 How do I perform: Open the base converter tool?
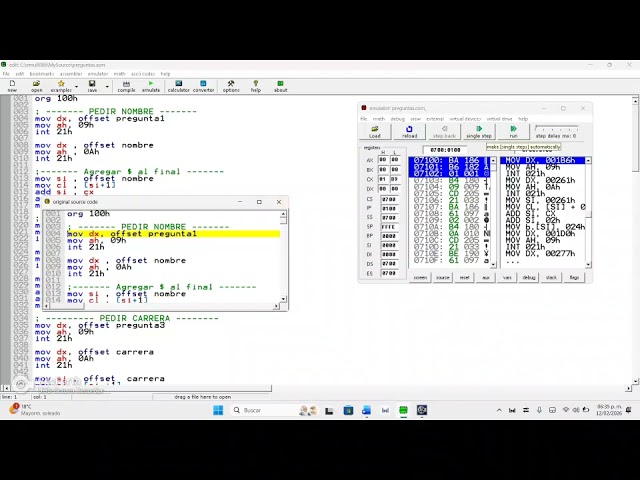203,86
